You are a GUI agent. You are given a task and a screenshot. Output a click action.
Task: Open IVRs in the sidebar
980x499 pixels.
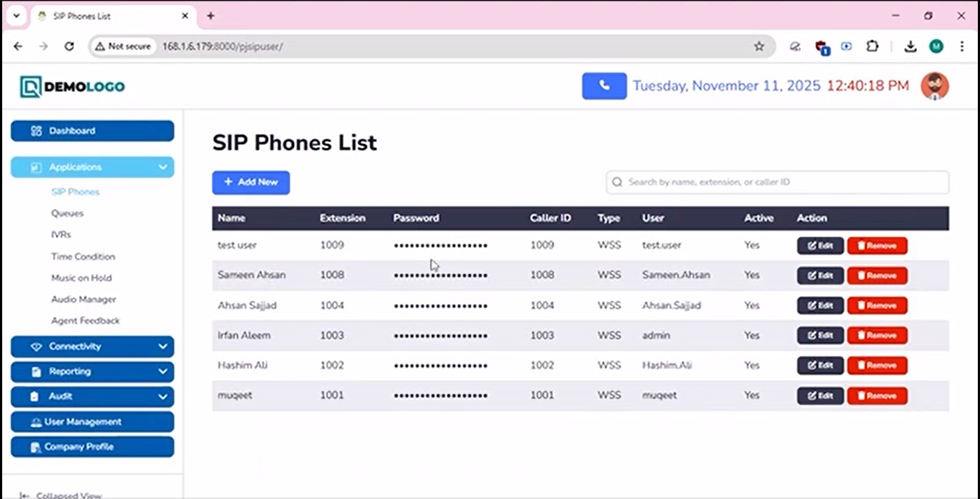(x=61, y=235)
